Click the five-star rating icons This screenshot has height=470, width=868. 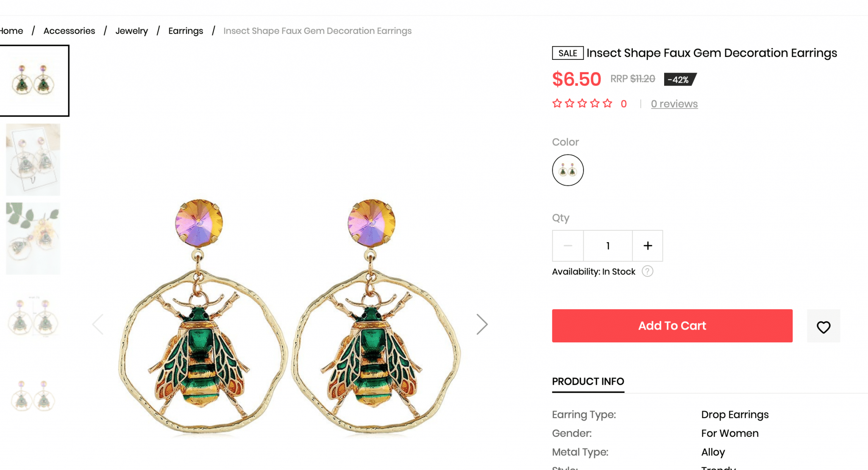click(x=582, y=104)
